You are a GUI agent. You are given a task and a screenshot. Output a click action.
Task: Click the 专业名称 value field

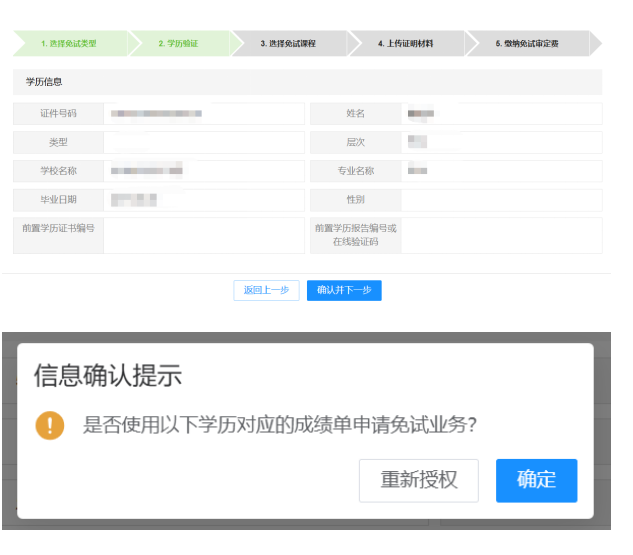tap(500, 171)
